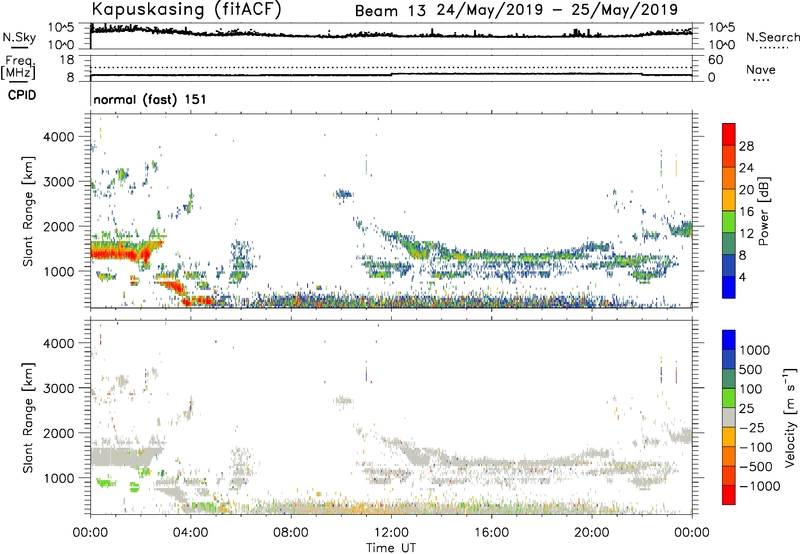Click the red section of Power colorbar
800x554 pixels.
pyautogui.click(x=729, y=134)
